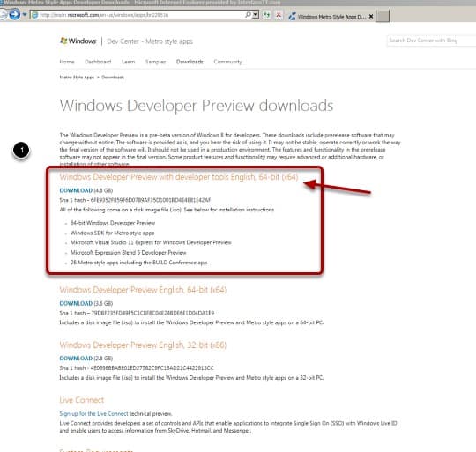Select the Windows Metro Style Apps tab

coord(331,17)
